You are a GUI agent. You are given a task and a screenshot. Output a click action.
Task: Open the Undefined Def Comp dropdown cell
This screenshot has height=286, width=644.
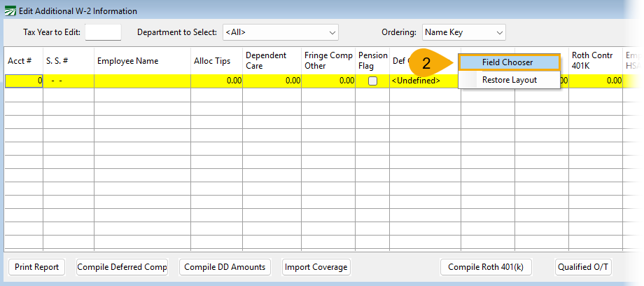click(x=423, y=81)
